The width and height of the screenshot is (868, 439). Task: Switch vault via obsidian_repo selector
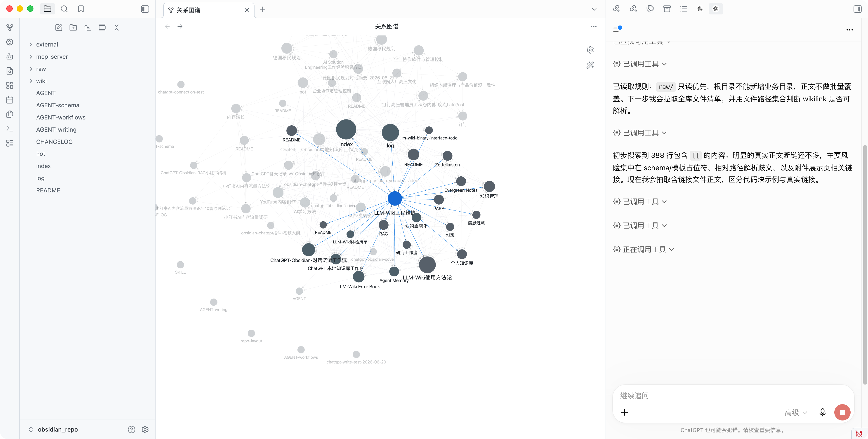pyautogui.click(x=54, y=430)
